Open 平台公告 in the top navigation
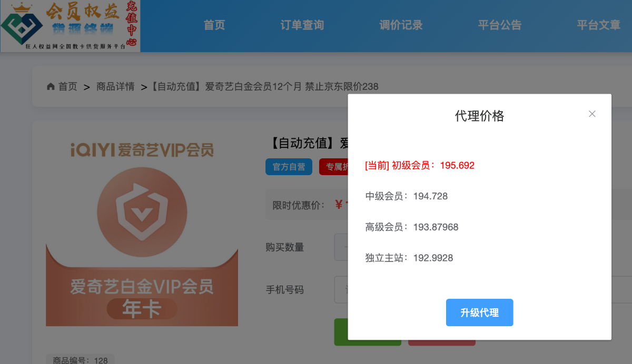Image resolution: width=632 pixels, height=364 pixels. (x=500, y=25)
